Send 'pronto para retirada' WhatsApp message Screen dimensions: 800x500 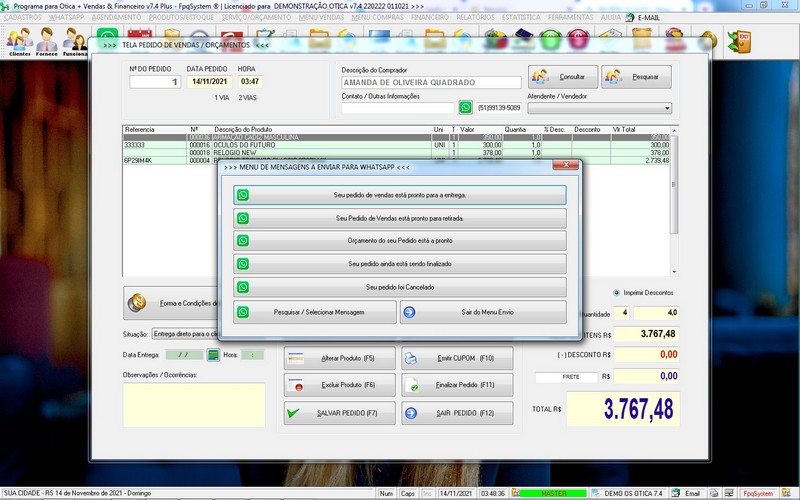click(399, 218)
